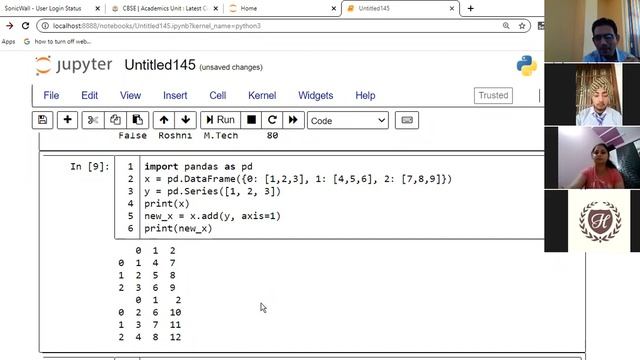Close the Home tab

coord(333,8)
